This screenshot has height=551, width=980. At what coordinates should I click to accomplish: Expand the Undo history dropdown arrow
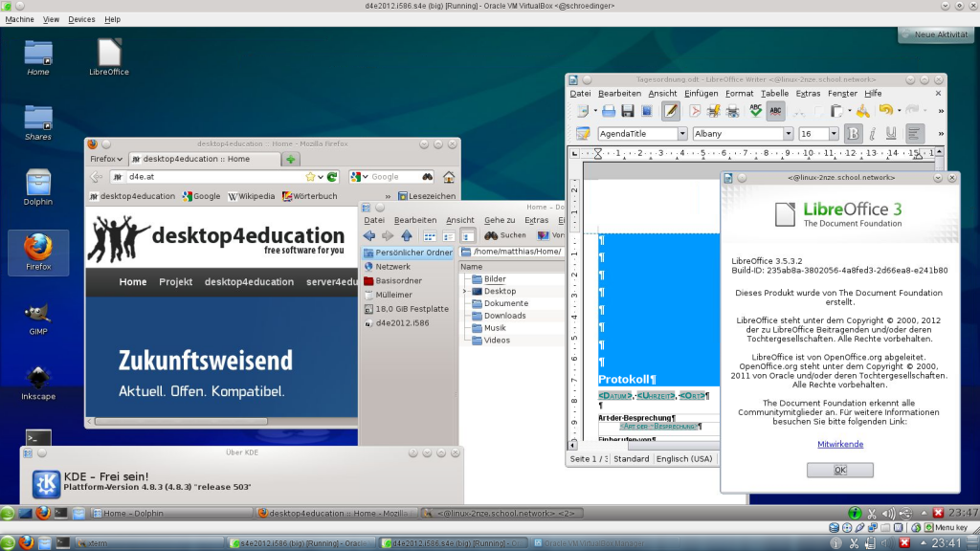(x=899, y=111)
